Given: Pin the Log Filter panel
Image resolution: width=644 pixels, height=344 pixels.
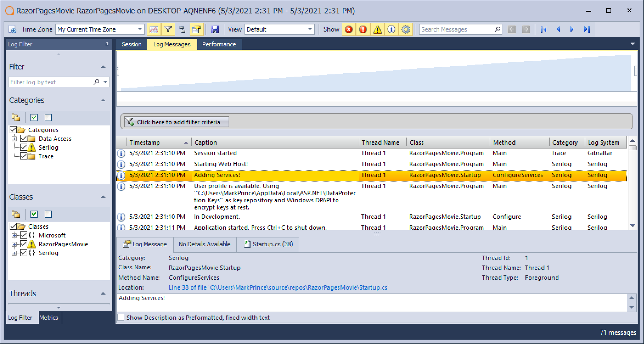Looking at the screenshot, I should (107, 44).
